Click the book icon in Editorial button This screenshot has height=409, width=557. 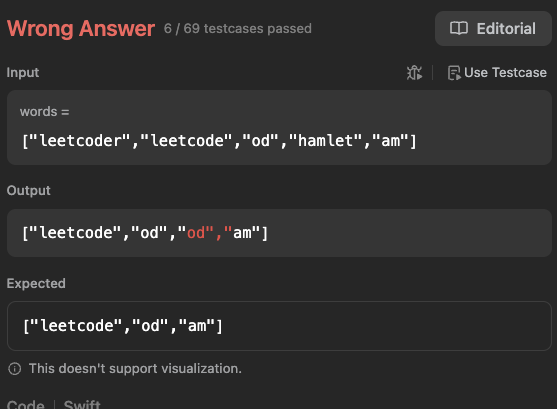pyautogui.click(x=459, y=28)
